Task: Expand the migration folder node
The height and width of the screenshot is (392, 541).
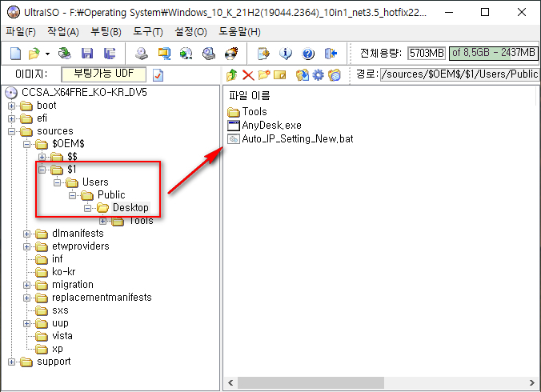Action: coord(27,285)
